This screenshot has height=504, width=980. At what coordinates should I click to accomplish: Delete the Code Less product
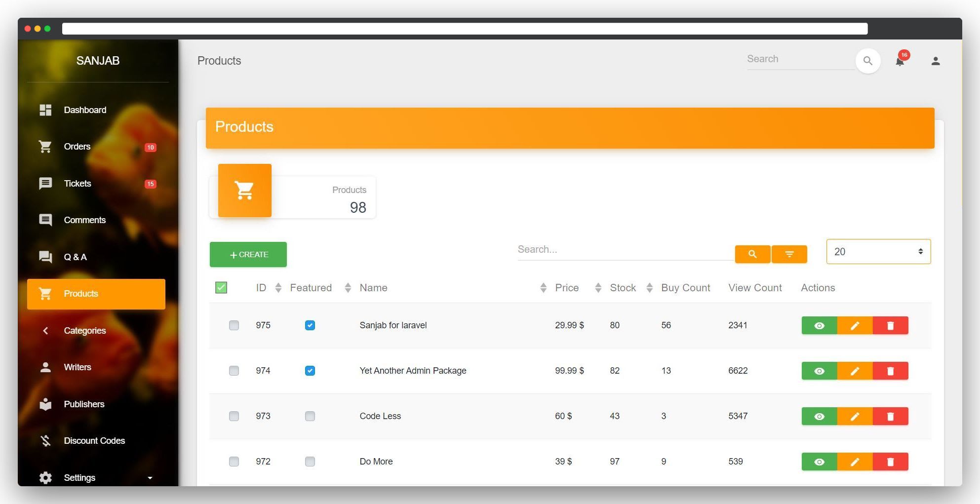pyautogui.click(x=890, y=416)
